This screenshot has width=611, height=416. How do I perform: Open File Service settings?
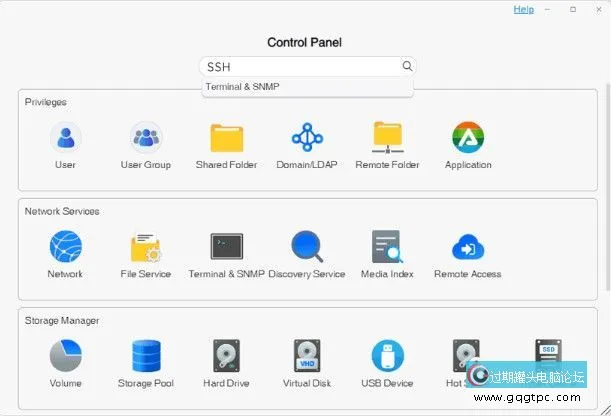pyautogui.click(x=146, y=247)
